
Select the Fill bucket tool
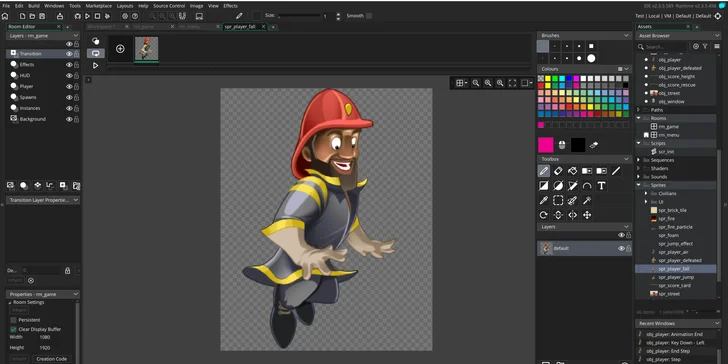(572, 171)
